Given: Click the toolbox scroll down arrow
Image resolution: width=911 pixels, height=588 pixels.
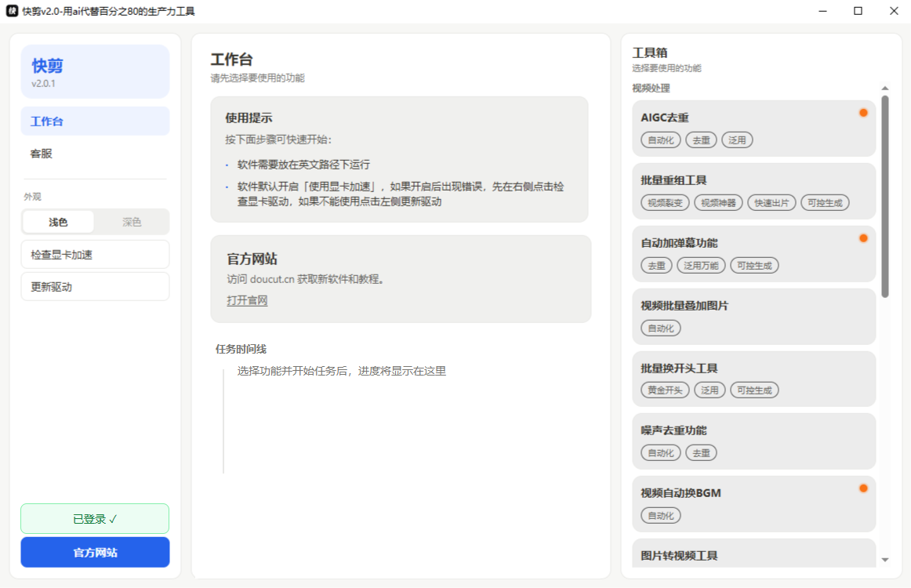Looking at the screenshot, I should 885,560.
